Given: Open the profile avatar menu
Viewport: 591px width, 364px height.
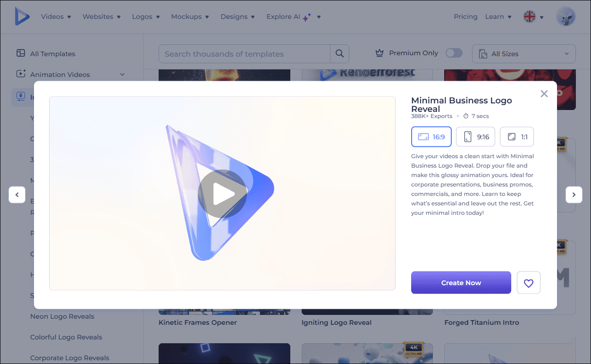Looking at the screenshot, I should pos(566,17).
